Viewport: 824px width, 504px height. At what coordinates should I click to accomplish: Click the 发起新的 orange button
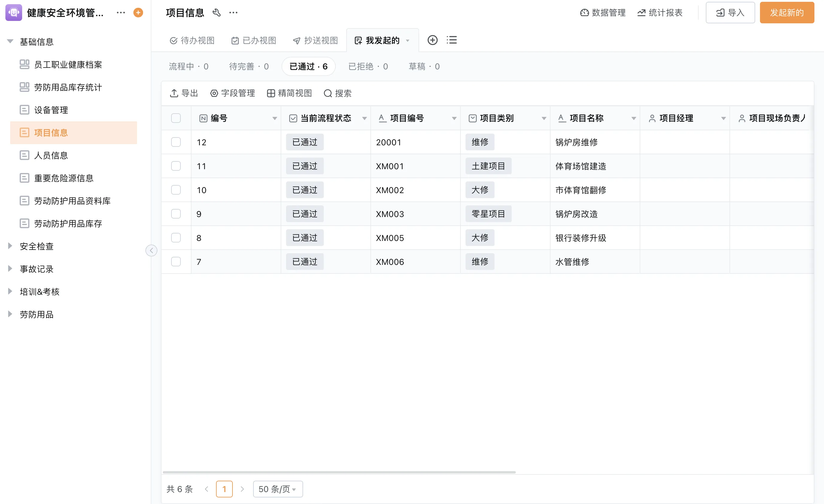[x=787, y=13]
